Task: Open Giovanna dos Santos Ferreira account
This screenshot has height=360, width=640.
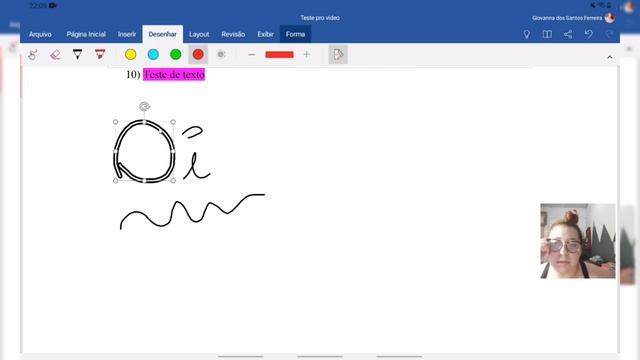Action: 573,18
